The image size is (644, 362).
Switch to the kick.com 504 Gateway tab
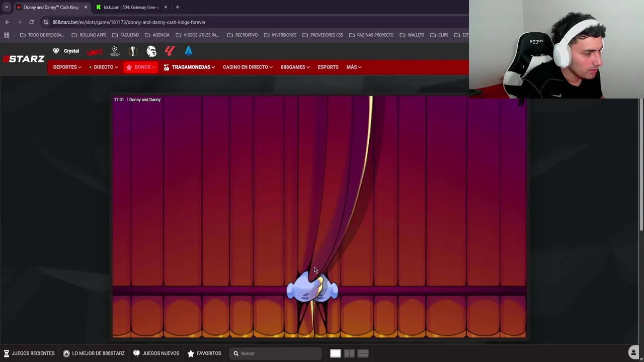coord(132,7)
